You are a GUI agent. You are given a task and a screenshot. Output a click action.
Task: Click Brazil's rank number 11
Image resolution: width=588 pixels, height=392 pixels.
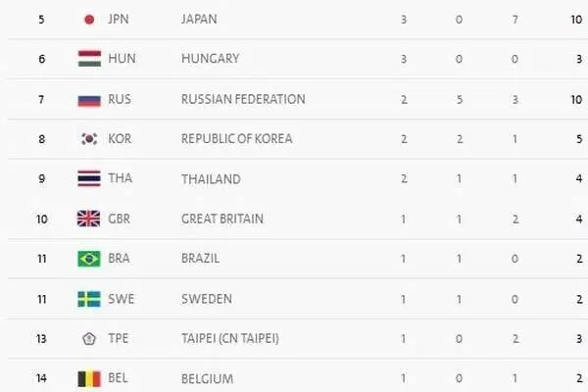(41, 259)
